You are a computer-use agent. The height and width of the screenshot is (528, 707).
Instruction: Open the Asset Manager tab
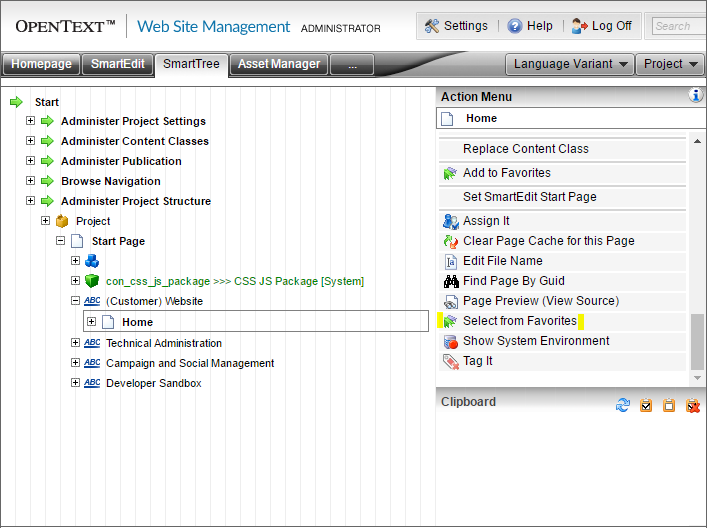[279, 64]
